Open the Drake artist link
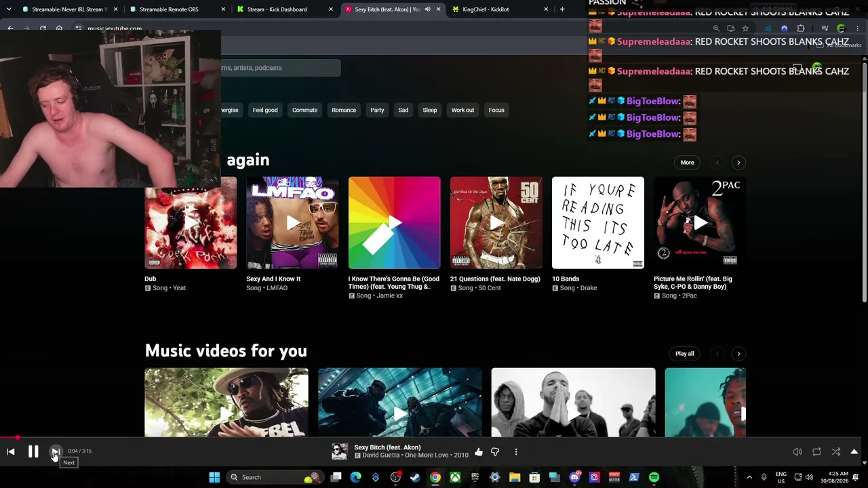Image resolution: width=868 pixels, height=488 pixels. pyautogui.click(x=588, y=288)
